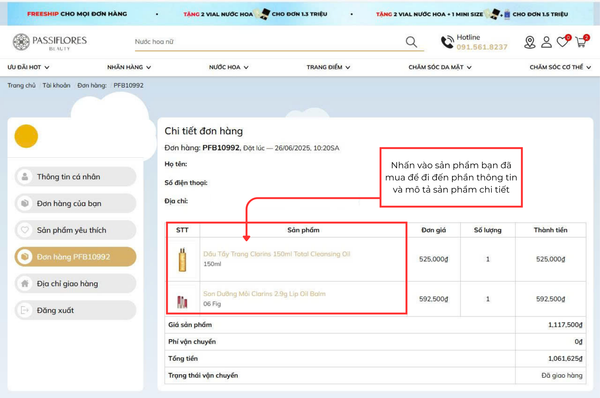Click the box icon beside Đơn hàng của bạn
Image resolution: width=600 pixels, height=398 pixels.
(x=25, y=203)
